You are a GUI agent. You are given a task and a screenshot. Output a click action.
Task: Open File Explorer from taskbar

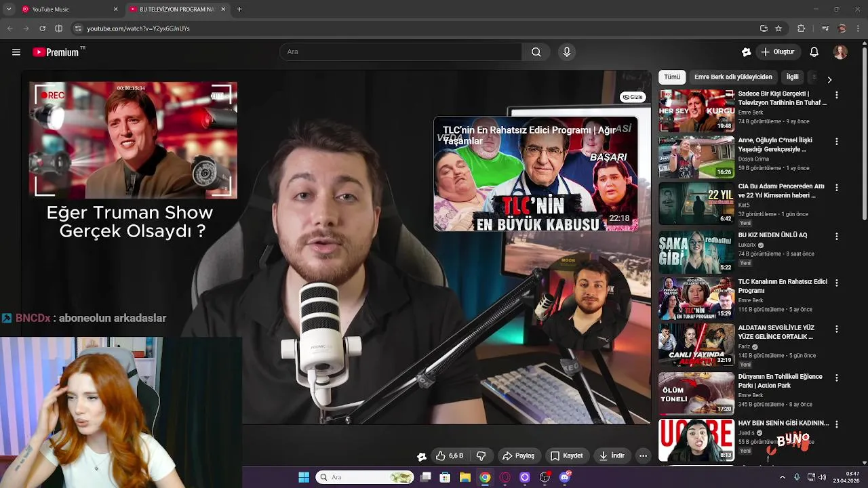465,477
